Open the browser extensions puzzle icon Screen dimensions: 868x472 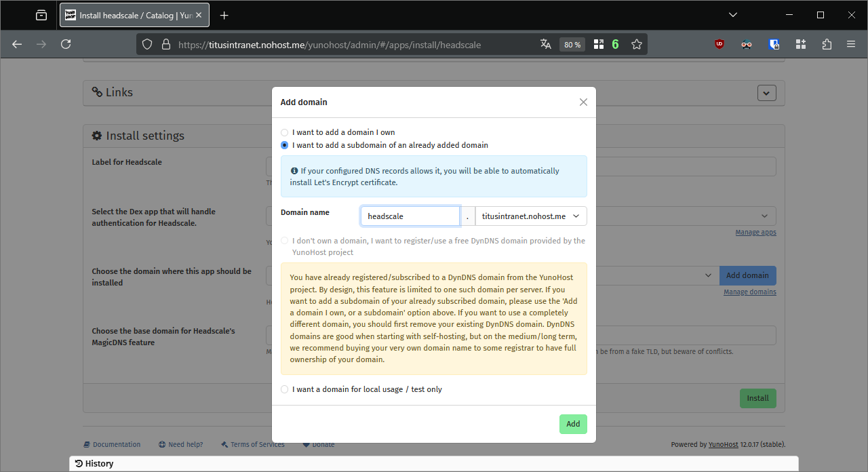click(x=827, y=44)
